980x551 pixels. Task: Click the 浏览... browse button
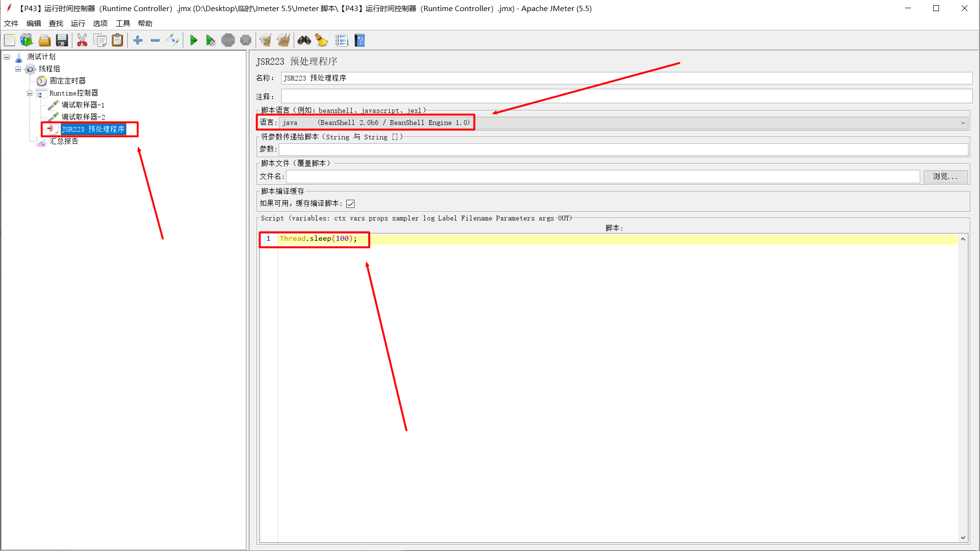click(x=945, y=177)
